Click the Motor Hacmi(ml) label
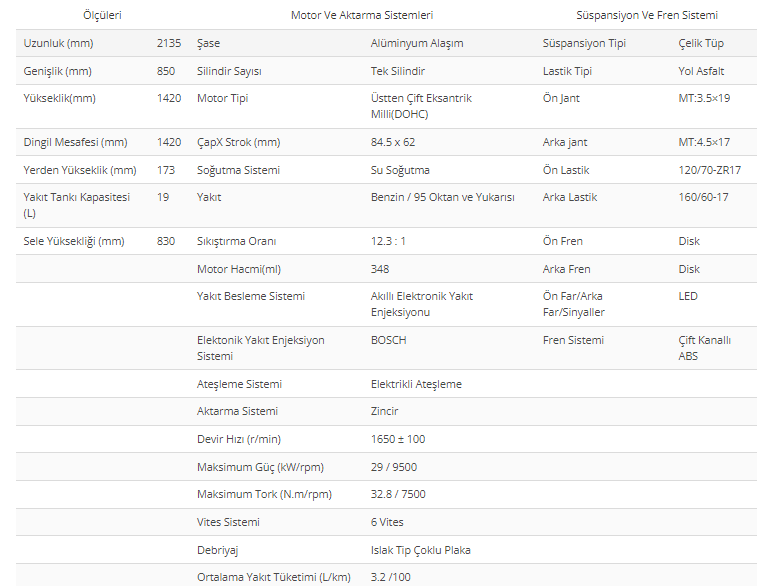The width and height of the screenshot is (757, 586). (239, 269)
